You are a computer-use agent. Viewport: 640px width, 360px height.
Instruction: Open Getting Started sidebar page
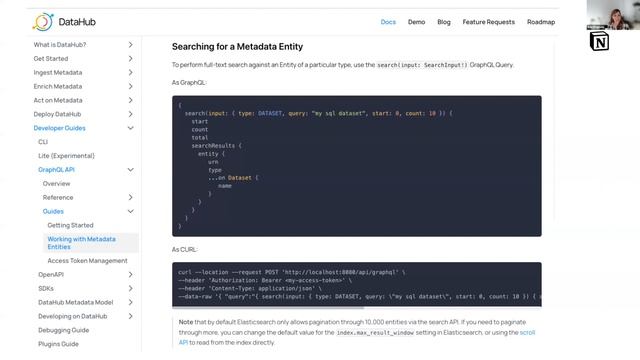click(x=70, y=225)
